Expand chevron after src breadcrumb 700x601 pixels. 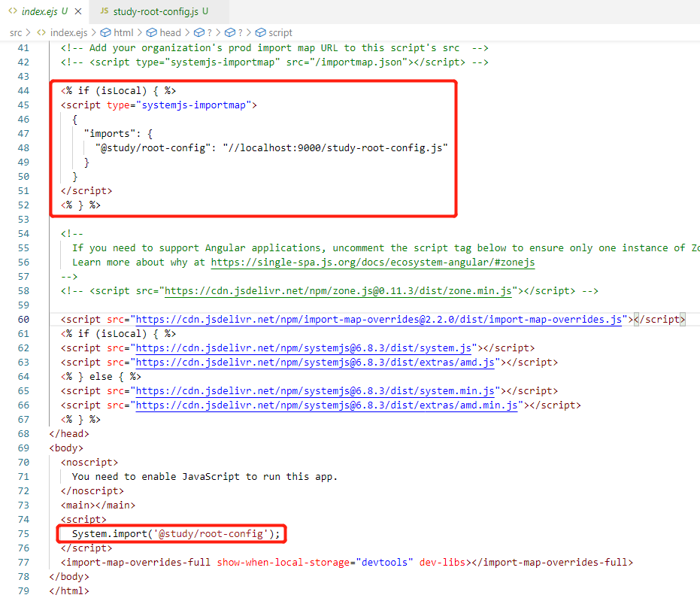point(29,32)
